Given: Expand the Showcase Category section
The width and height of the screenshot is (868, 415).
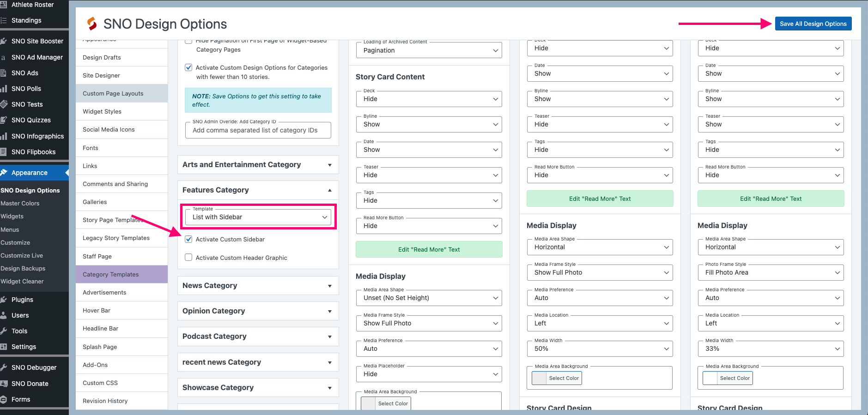Looking at the screenshot, I should tap(258, 388).
